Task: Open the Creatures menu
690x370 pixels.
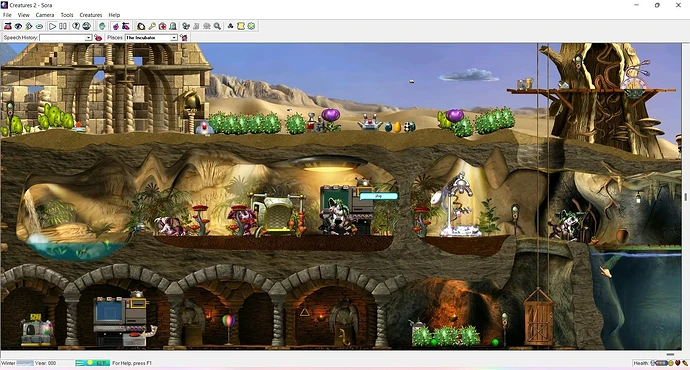Action: 91,15
